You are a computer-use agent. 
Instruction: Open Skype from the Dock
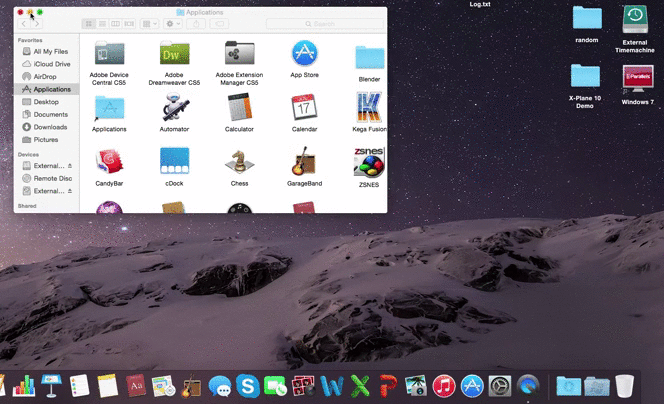(x=247, y=386)
